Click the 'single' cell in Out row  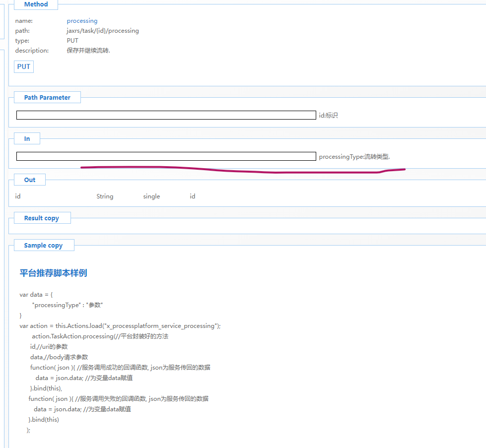coord(151,196)
